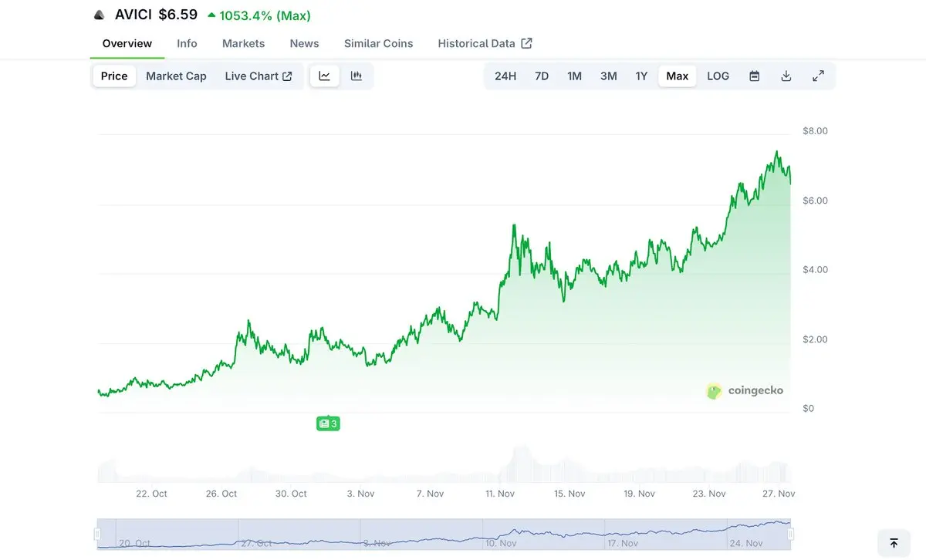This screenshot has height=560, width=926.
Task: Click the AVICI coin logo icon
Action: point(99,15)
